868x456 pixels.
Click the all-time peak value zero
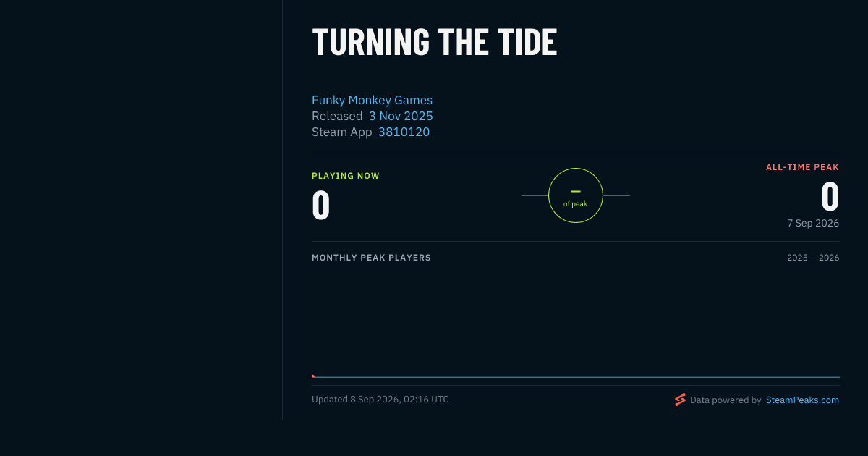(830, 197)
